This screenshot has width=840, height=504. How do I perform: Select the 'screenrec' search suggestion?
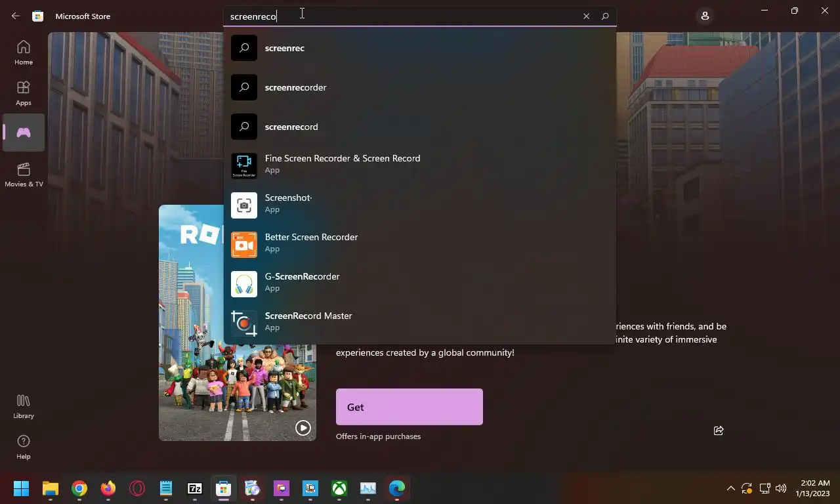tap(420, 48)
